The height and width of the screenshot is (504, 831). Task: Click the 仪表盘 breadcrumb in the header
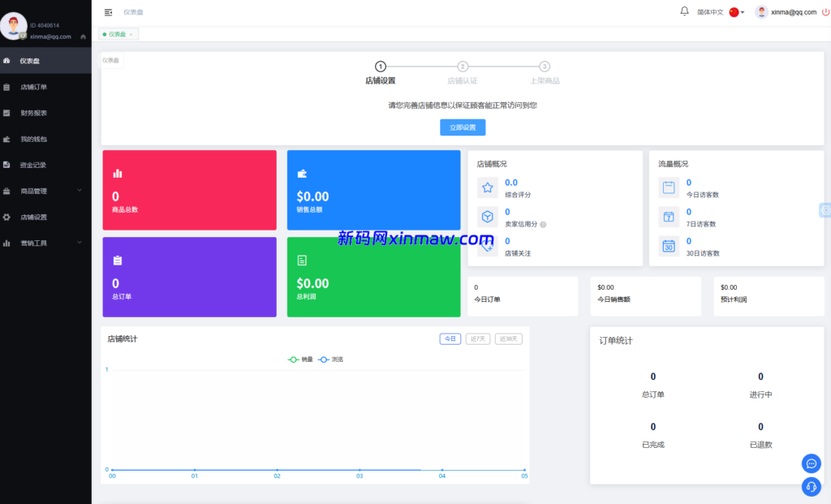(133, 12)
